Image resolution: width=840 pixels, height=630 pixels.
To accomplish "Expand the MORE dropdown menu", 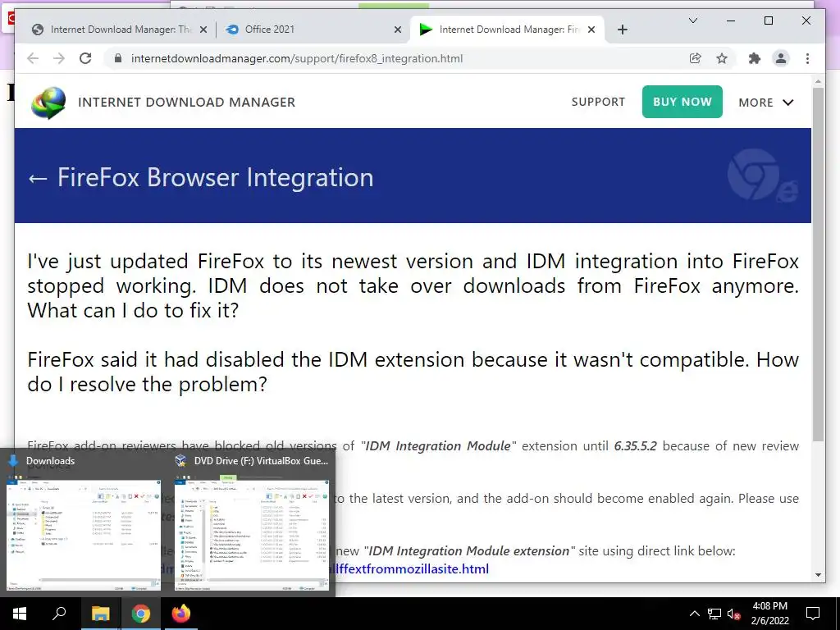I will click(765, 103).
